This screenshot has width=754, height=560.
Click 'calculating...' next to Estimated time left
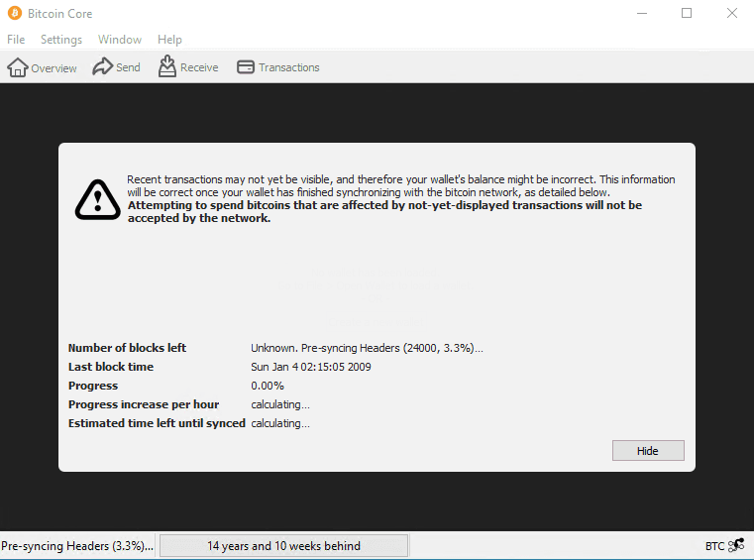[x=280, y=423]
